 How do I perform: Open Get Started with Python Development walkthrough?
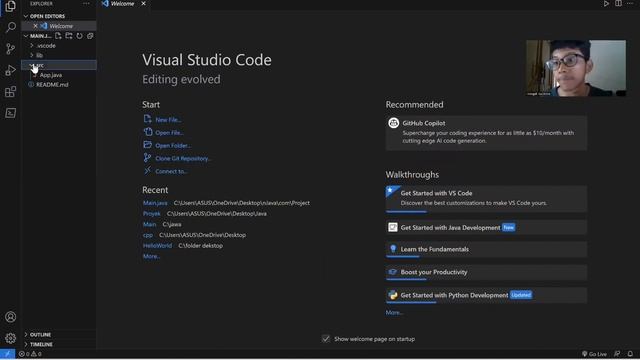click(486, 295)
